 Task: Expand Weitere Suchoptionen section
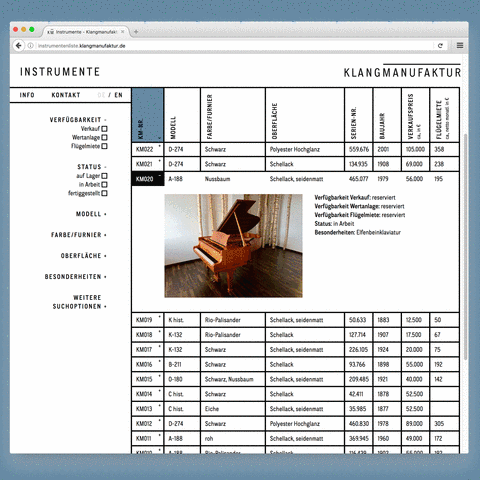coord(80,302)
